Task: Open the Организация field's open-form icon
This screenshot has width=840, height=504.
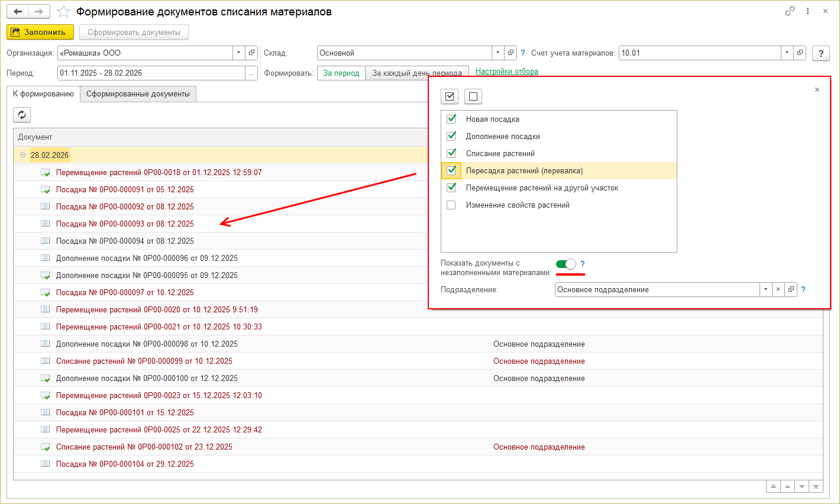Action: click(251, 53)
